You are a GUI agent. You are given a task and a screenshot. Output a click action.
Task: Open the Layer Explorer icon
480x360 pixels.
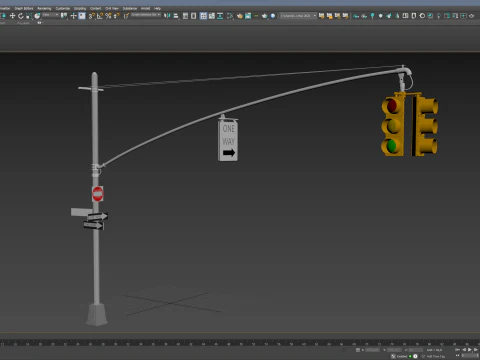[x=194, y=16]
